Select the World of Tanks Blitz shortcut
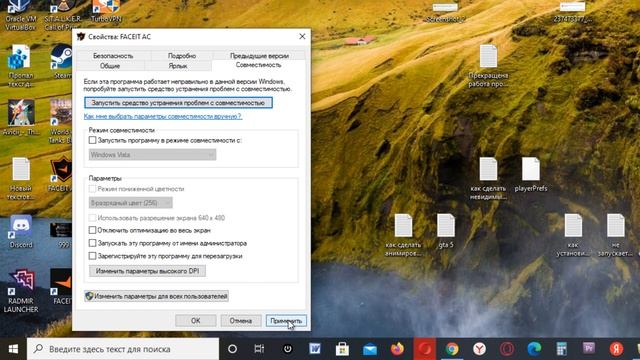 pyautogui.click(x=61, y=121)
